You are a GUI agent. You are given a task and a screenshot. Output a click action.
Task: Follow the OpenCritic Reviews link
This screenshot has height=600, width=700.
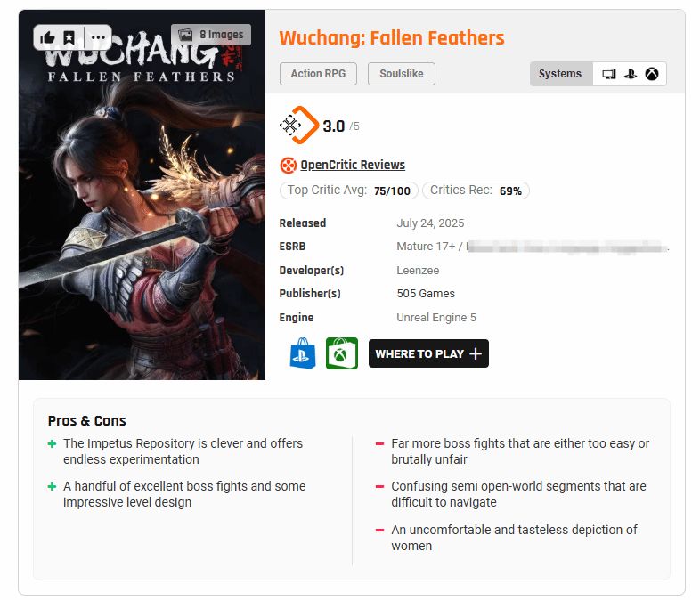point(353,165)
